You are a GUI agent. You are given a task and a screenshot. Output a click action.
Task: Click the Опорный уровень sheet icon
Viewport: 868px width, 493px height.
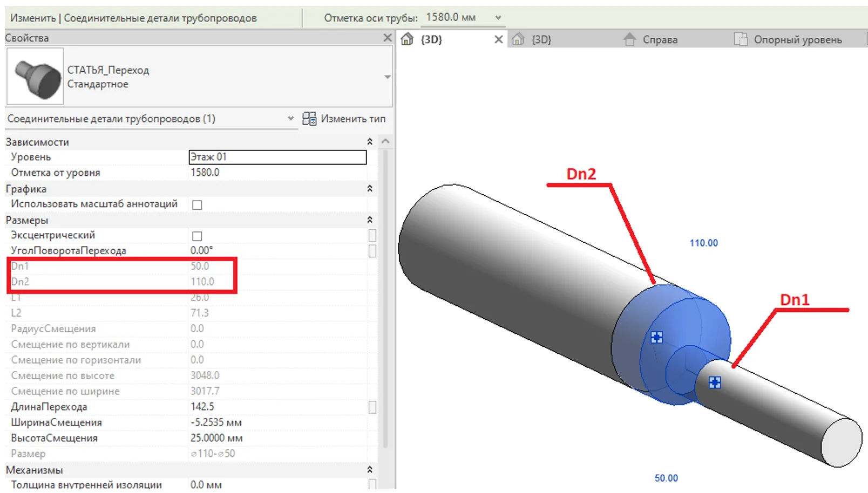tap(741, 39)
